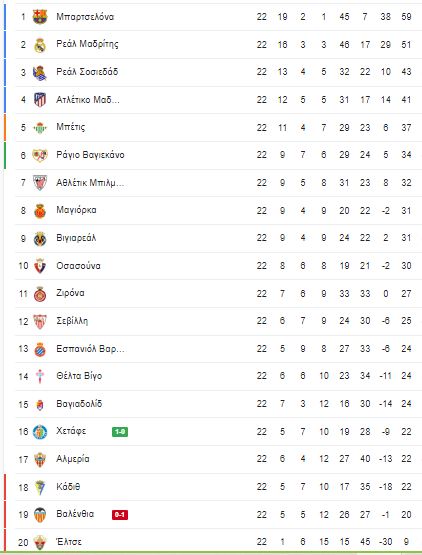Select the Μαγιόρκα team name

tap(76, 210)
